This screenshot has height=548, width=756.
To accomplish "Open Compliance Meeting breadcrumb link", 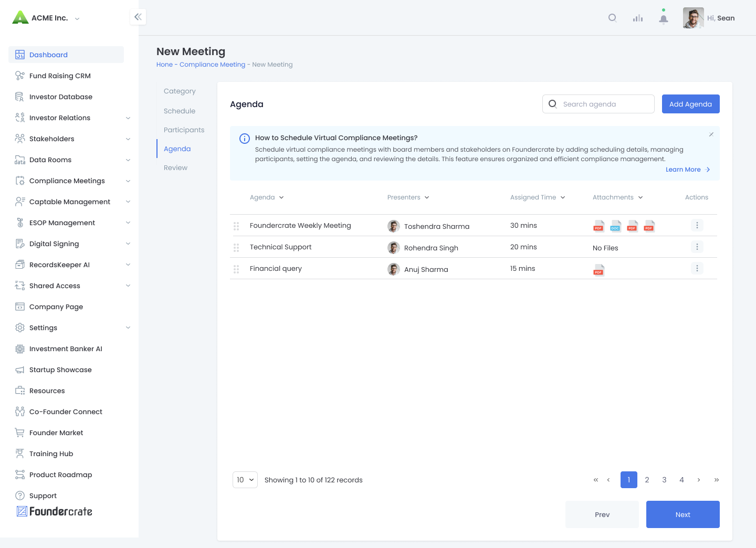I will tap(213, 65).
